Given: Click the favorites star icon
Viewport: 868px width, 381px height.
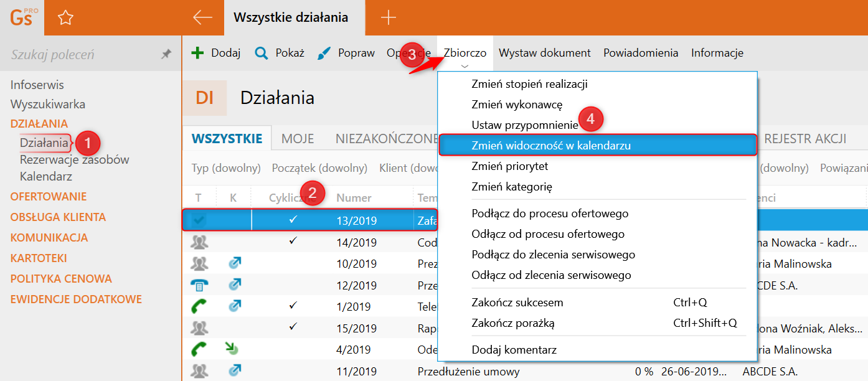Looking at the screenshot, I should [65, 18].
